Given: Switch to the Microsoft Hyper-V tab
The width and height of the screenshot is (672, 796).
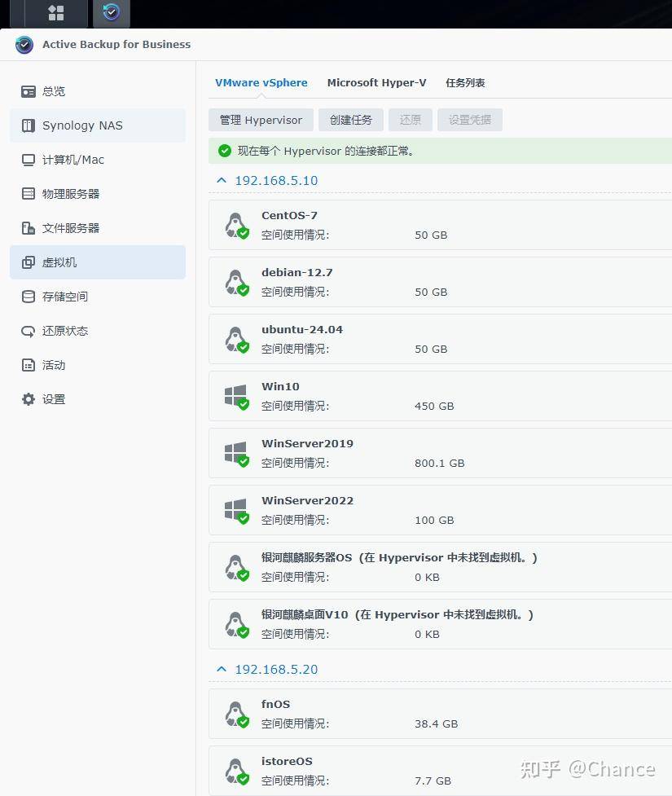Looking at the screenshot, I should tap(376, 83).
